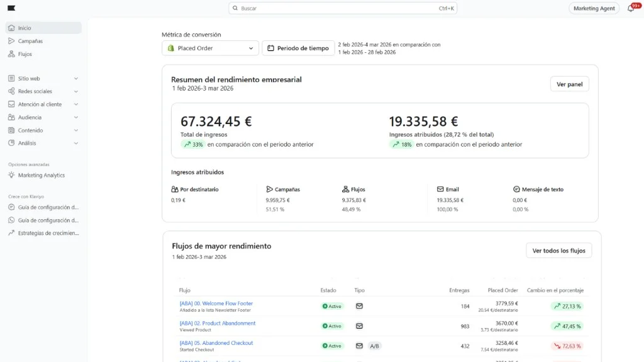
Task: Expand the Atención al cliente chevron
Action: (x=76, y=104)
